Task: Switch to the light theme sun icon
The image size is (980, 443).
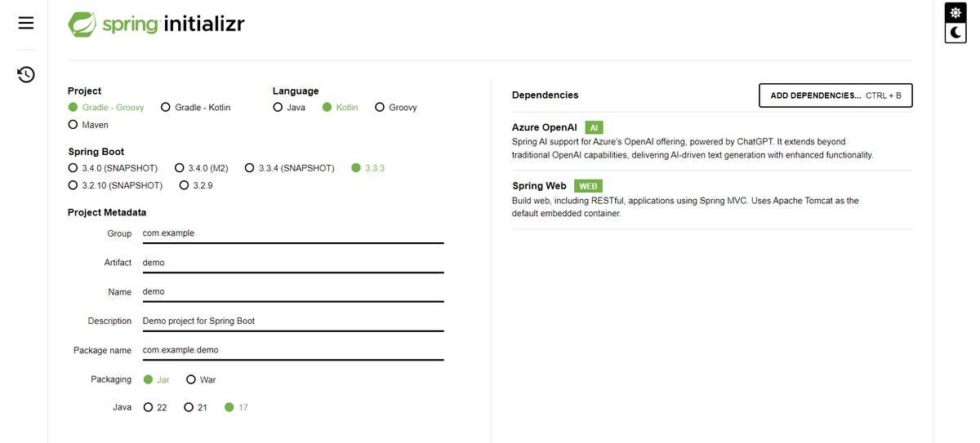Action: pyautogui.click(x=955, y=13)
